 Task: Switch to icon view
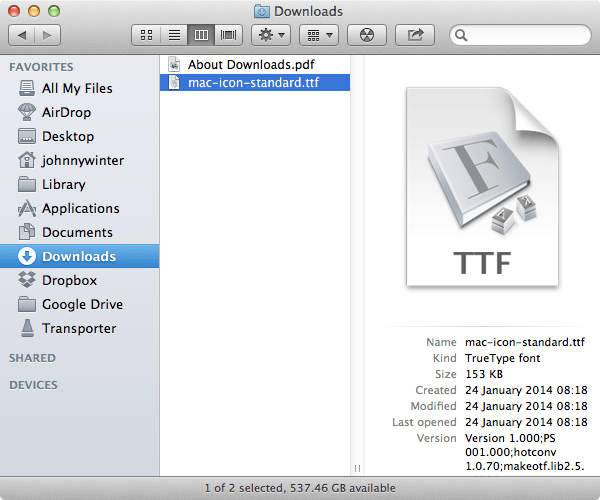click(146, 35)
